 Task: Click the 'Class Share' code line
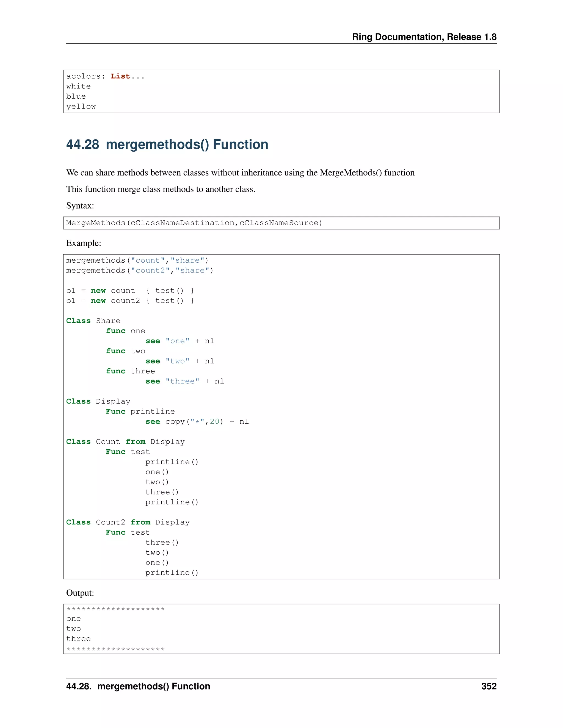93,321
